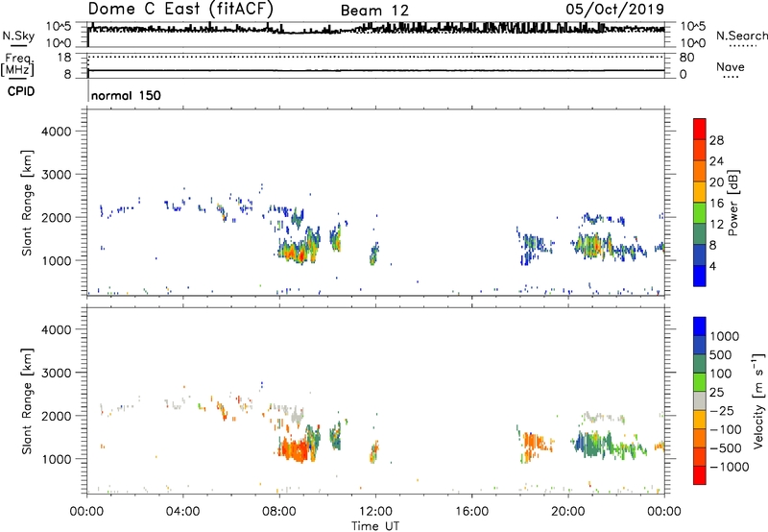This screenshot has height=532, width=768.
Task: Select the "normal 150" CPID mode text
Action: [x=126, y=95]
